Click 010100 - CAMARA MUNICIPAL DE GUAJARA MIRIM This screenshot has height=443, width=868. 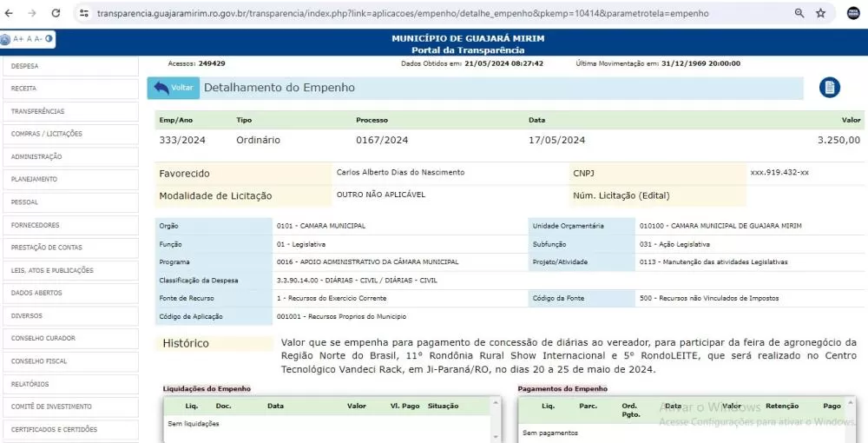pyautogui.click(x=720, y=226)
